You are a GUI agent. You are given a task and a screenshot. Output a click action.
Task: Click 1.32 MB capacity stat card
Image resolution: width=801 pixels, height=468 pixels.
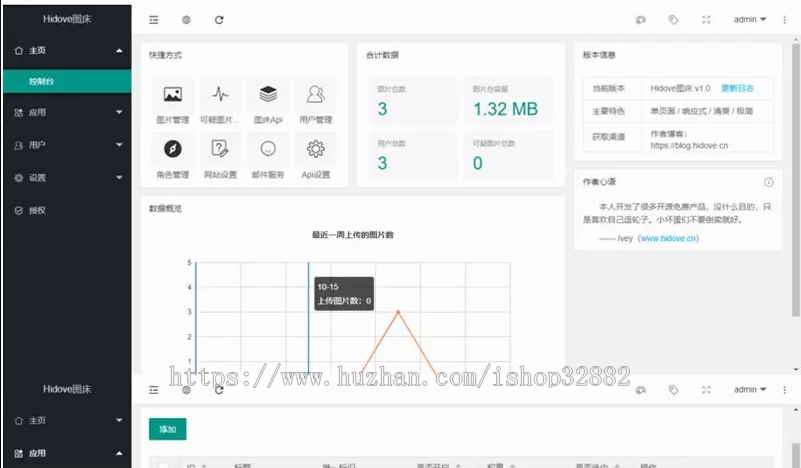click(508, 101)
